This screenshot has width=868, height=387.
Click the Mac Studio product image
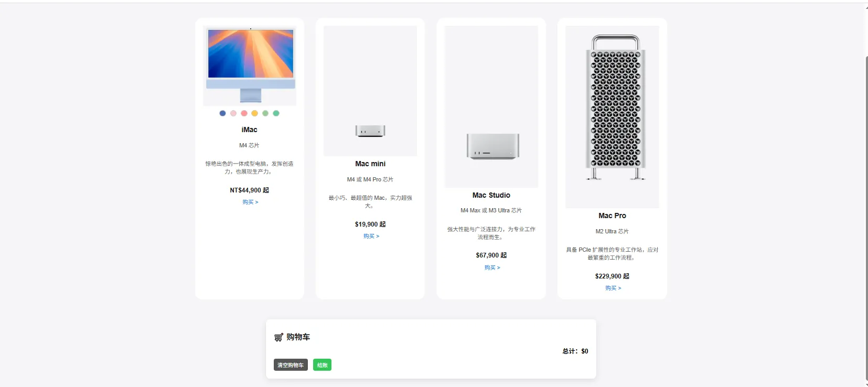(x=491, y=106)
